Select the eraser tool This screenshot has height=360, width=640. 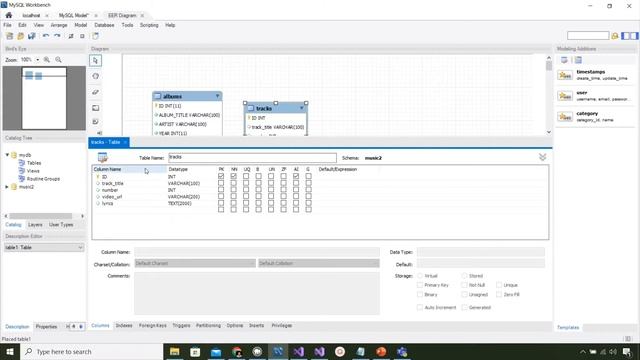coord(96,92)
